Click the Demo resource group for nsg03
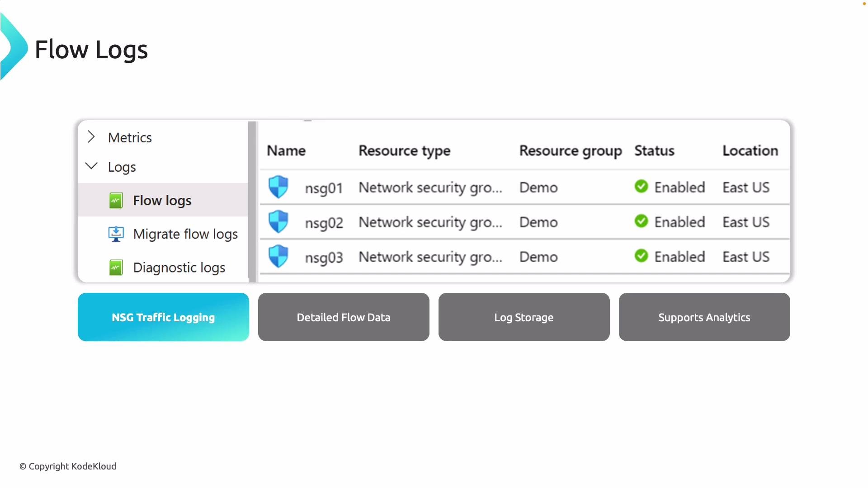 click(x=538, y=257)
